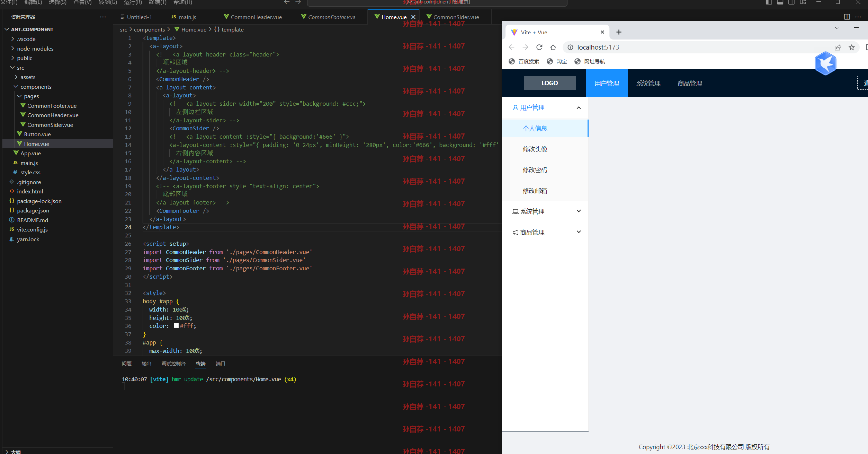Switch to CommonFooter.vue editor tab
The width and height of the screenshot is (868, 454).
pyautogui.click(x=331, y=17)
